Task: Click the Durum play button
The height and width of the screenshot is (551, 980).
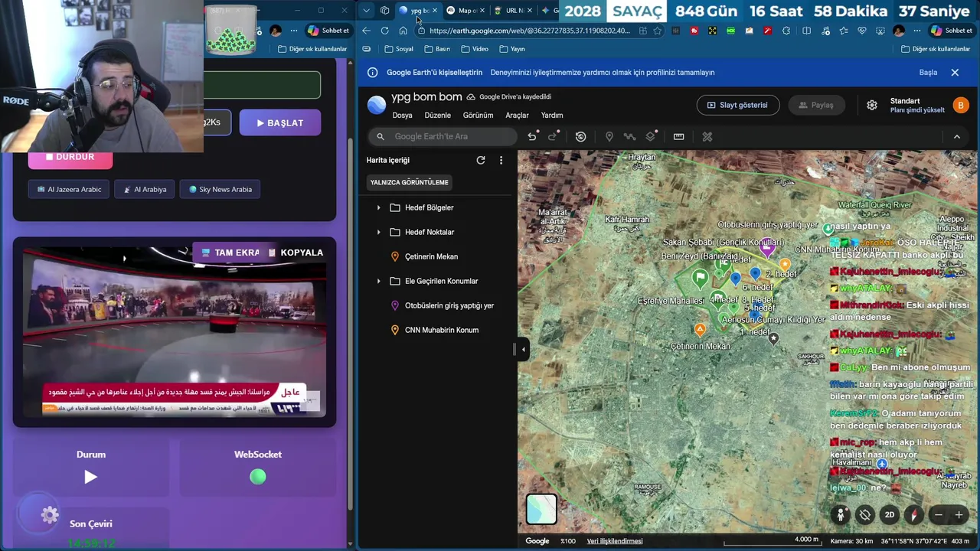Action: pos(90,477)
